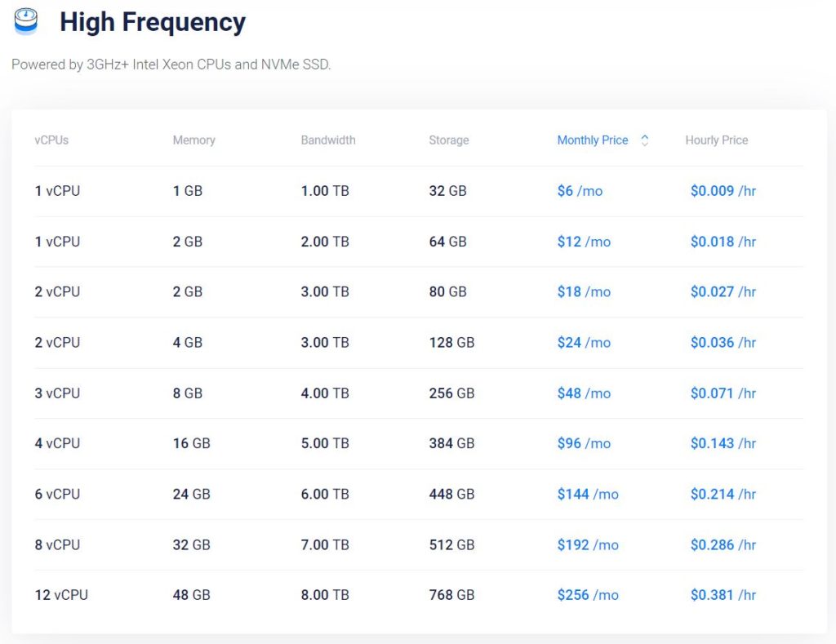Select the $24 /mo plan price
The image size is (836, 644).
click(584, 342)
